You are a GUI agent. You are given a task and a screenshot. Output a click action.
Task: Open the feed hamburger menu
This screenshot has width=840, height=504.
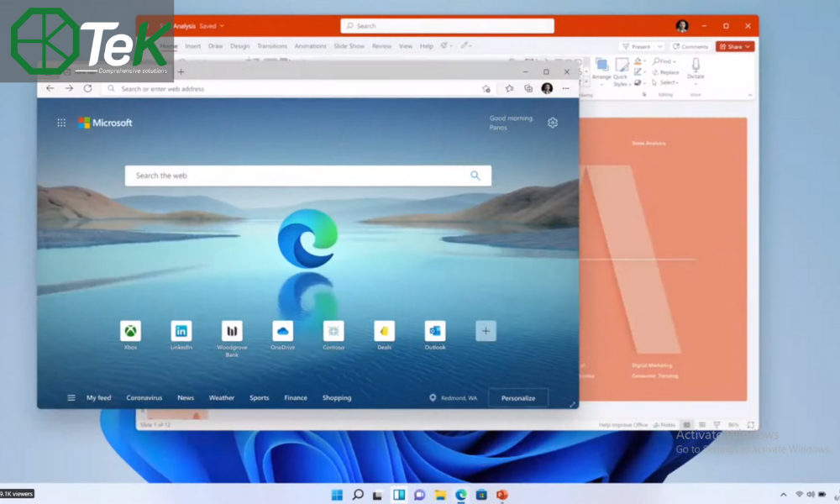click(x=71, y=397)
